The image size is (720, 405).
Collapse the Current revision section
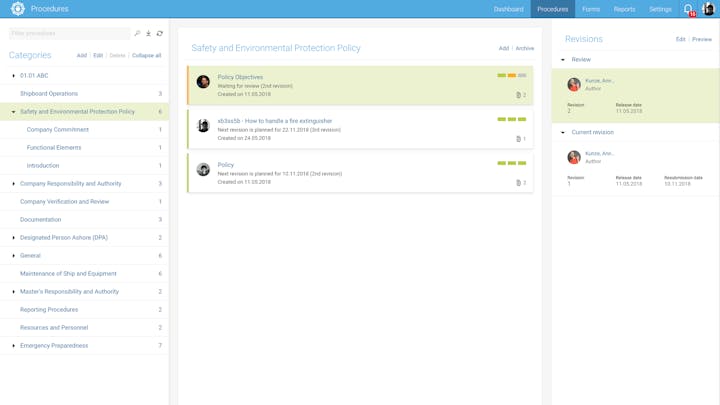tap(563, 132)
